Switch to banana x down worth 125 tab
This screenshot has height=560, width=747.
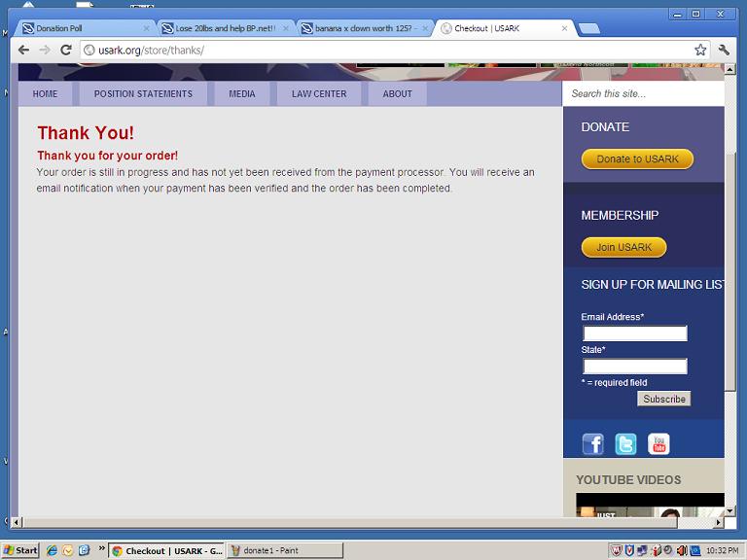pos(365,28)
